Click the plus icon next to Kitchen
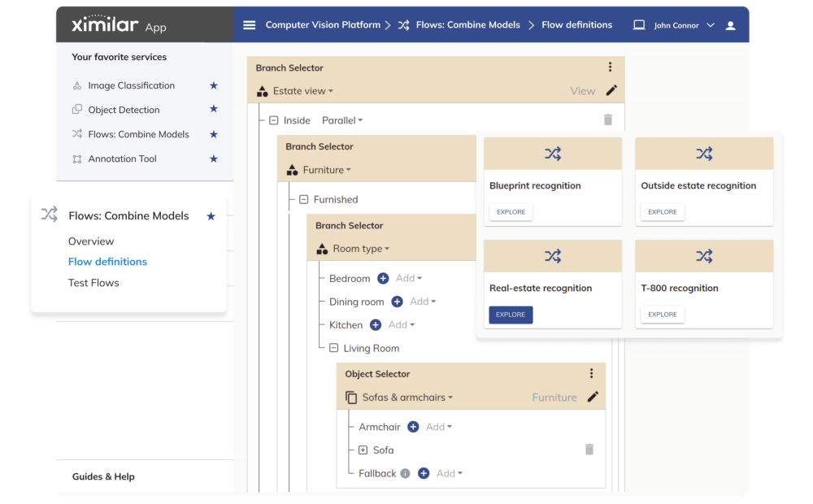Image resolution: width=813 pixels, height=504 pixels. (376, 325)
